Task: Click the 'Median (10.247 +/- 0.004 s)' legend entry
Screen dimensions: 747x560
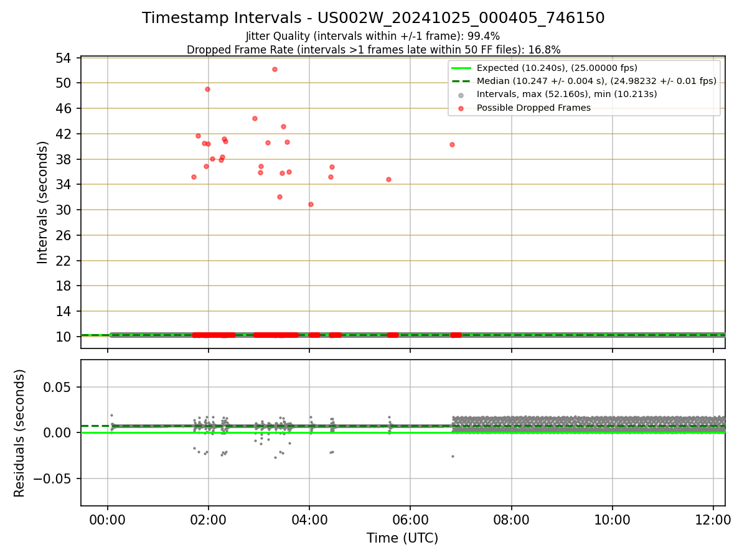Action: click(596, 81)
